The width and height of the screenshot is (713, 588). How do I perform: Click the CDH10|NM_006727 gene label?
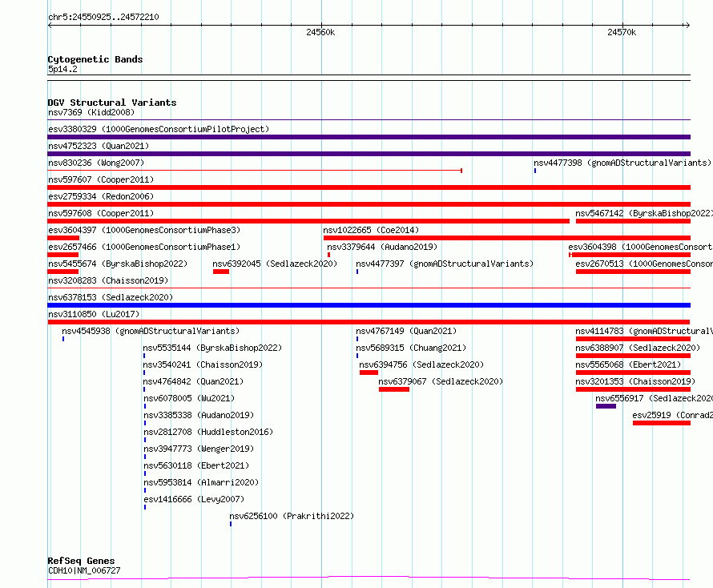84,570
